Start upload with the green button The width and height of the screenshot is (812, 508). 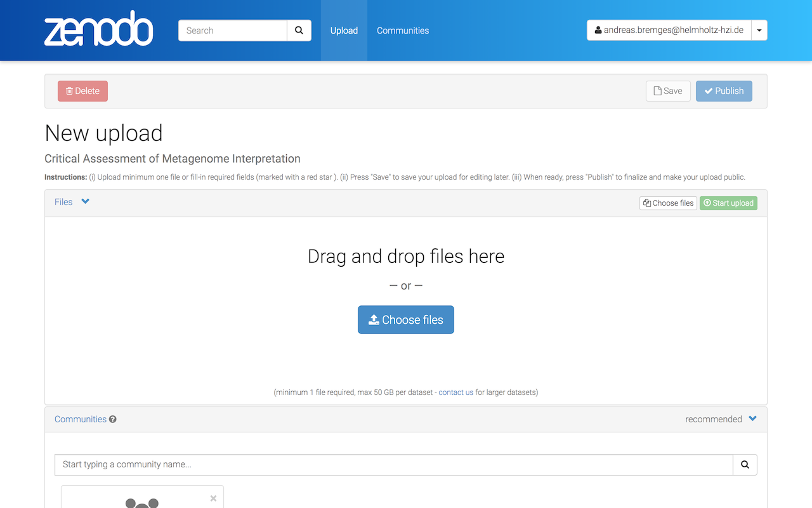click(728, 203)
